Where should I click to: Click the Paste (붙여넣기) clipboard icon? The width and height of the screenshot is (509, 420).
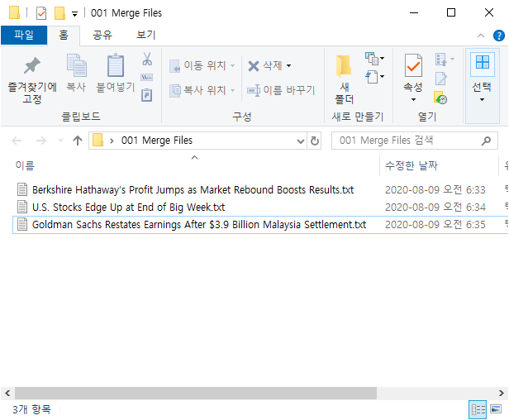115,65
